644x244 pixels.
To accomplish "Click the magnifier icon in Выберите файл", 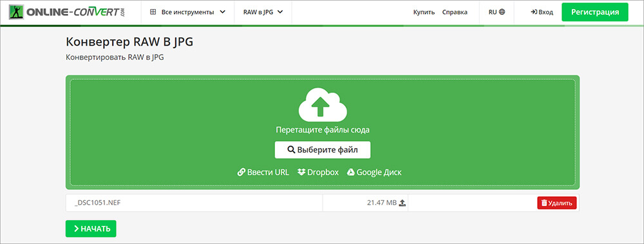I will pos(291,150).
